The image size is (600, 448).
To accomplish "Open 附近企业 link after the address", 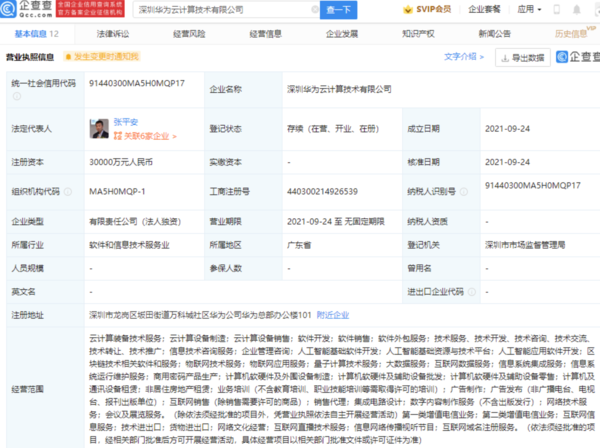I will point(333,315).
